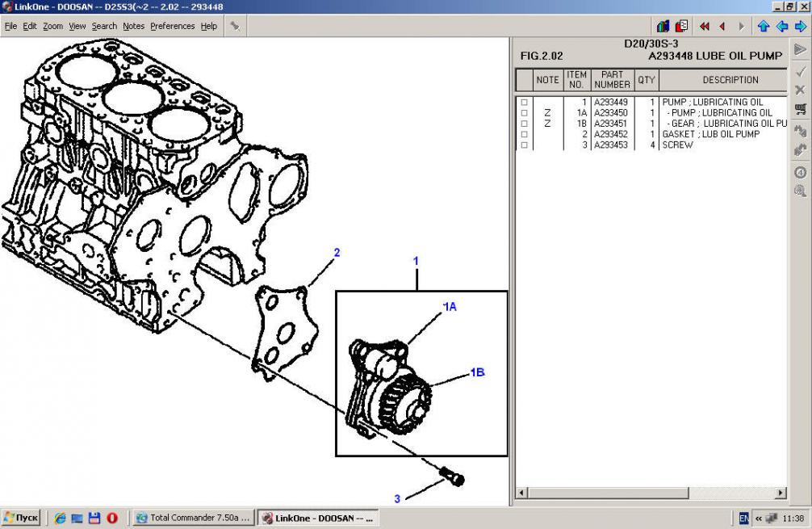Click the ITEM NO. column header
This screenshot has height=529, width=812.
[576, 80]
